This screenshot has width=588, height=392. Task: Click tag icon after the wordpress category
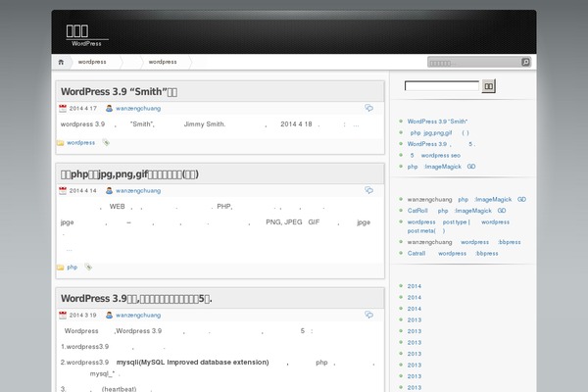coord(106,142)
